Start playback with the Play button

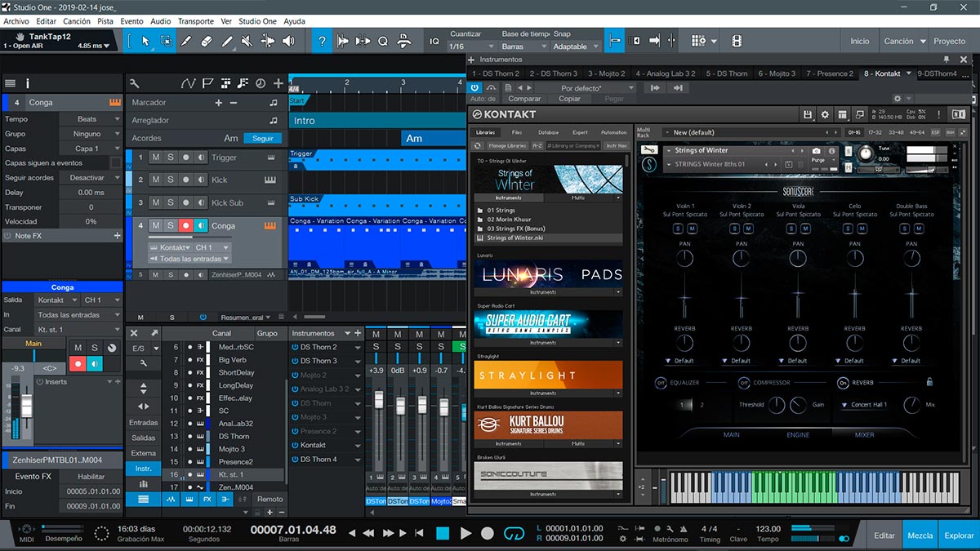(x=465, y=533)
